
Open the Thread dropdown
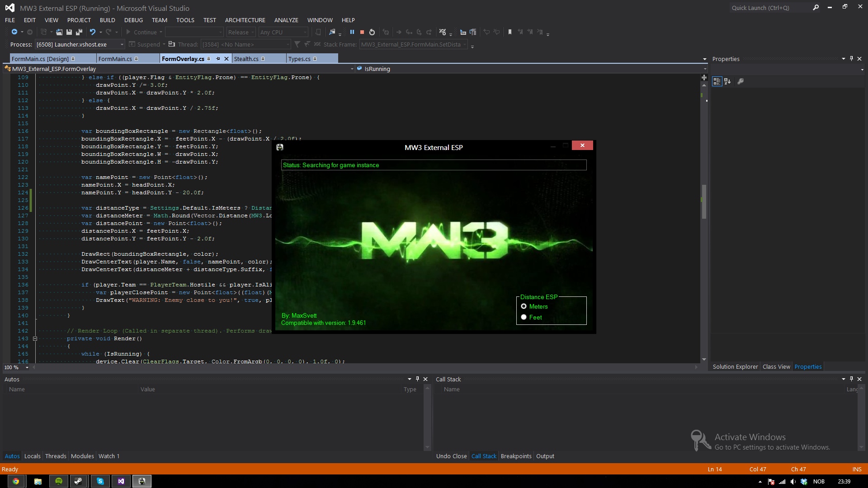coord(245,44)
